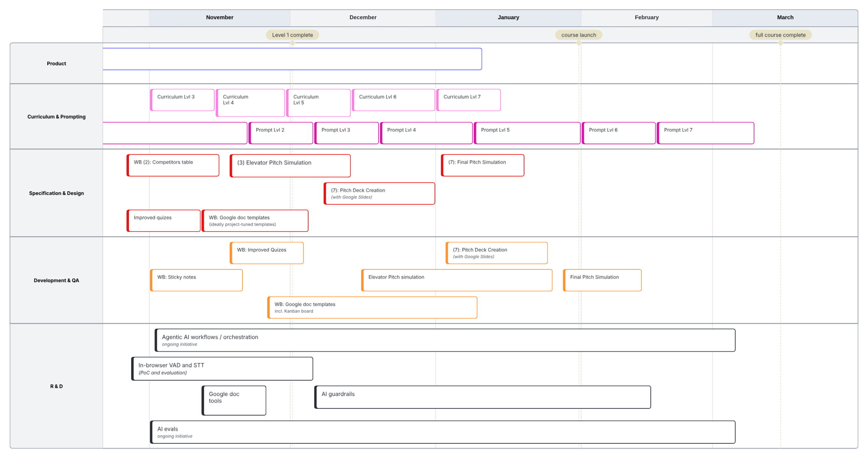The width and height of the screenshot is (868, 458).
Task: Select the R & D lane label
Action: (56, 386)
